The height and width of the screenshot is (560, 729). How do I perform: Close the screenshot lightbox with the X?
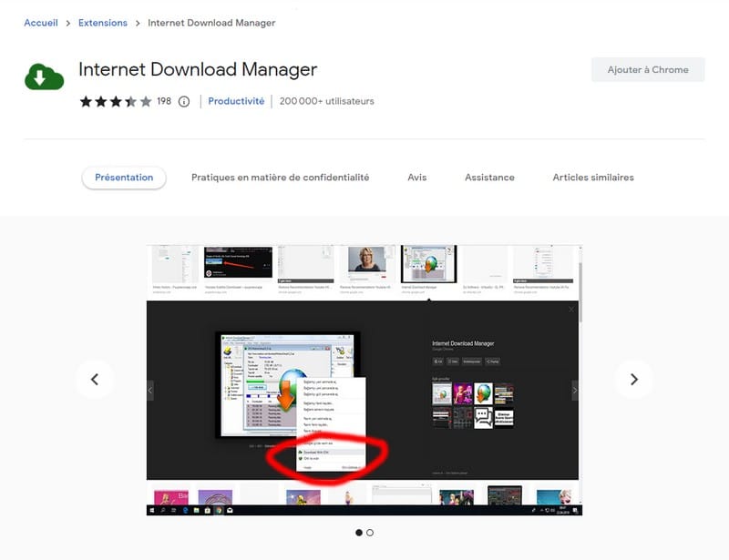(x=572, y=309)
